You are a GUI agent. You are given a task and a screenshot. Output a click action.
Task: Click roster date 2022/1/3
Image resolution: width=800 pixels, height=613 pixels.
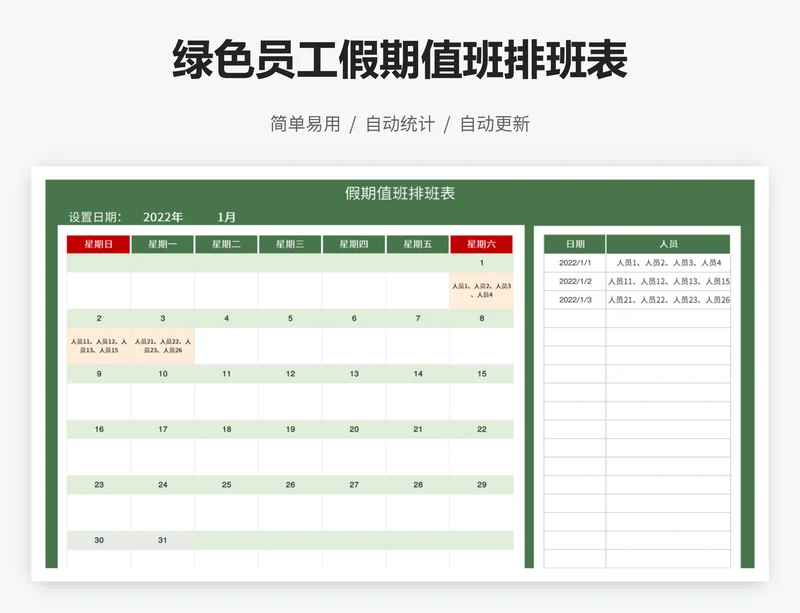(575, 300)
